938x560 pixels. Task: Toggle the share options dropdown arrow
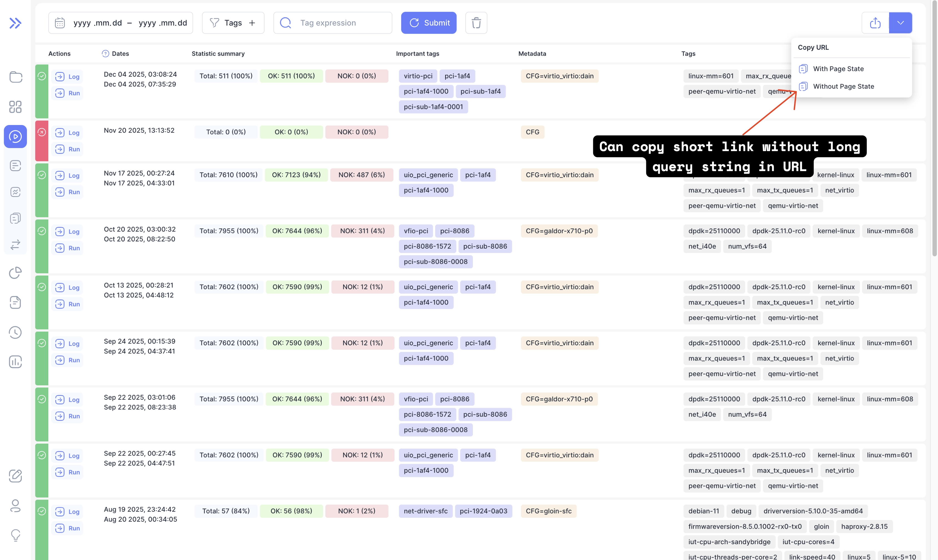coord(900,23)
